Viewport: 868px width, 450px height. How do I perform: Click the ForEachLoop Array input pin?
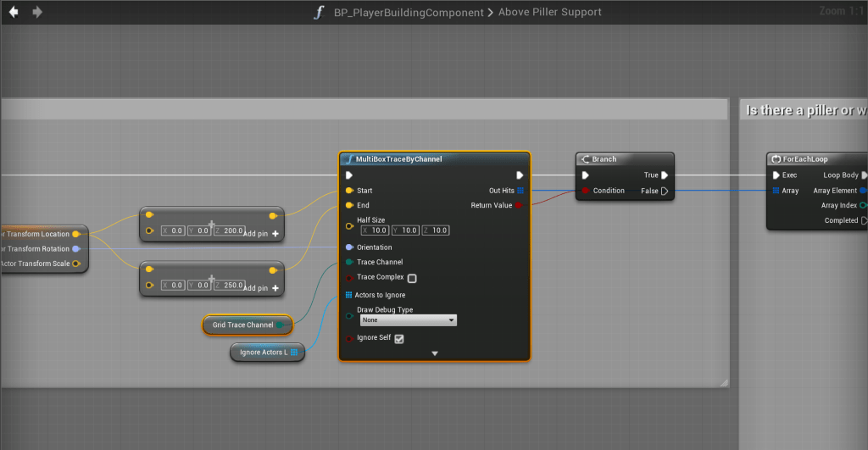(775, 191)
